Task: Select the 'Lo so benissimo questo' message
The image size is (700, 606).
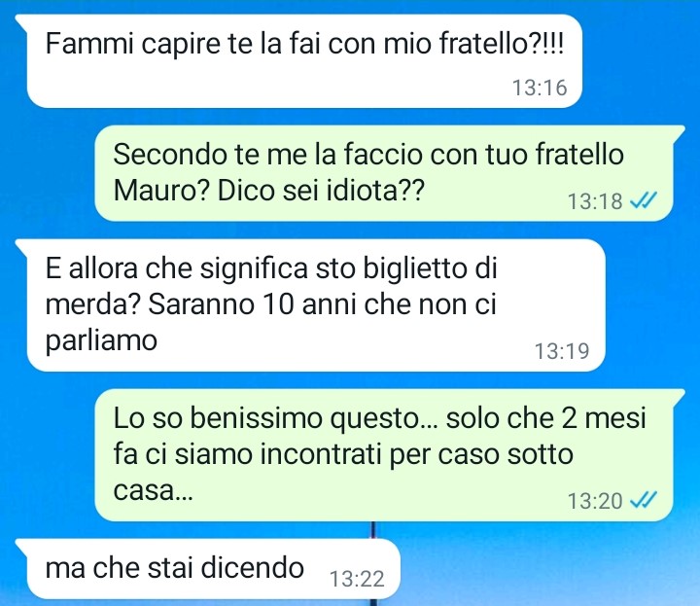Action: click(x=384, y=455)
